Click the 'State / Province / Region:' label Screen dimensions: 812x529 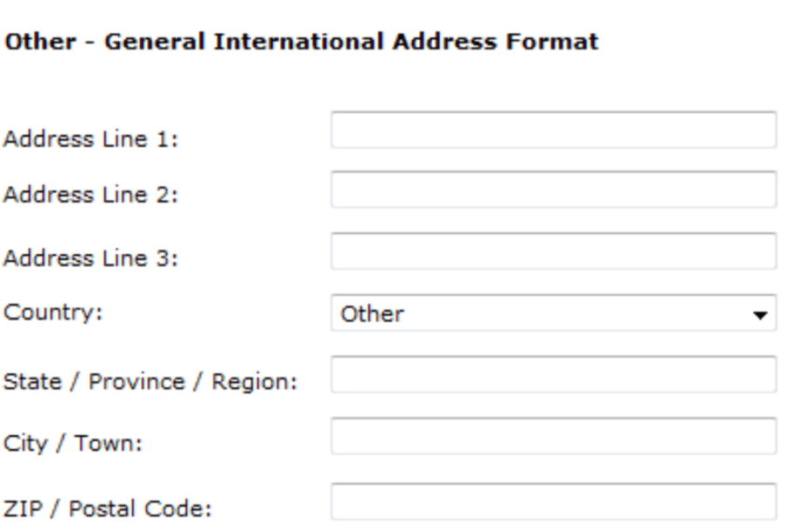click(150, 382)
